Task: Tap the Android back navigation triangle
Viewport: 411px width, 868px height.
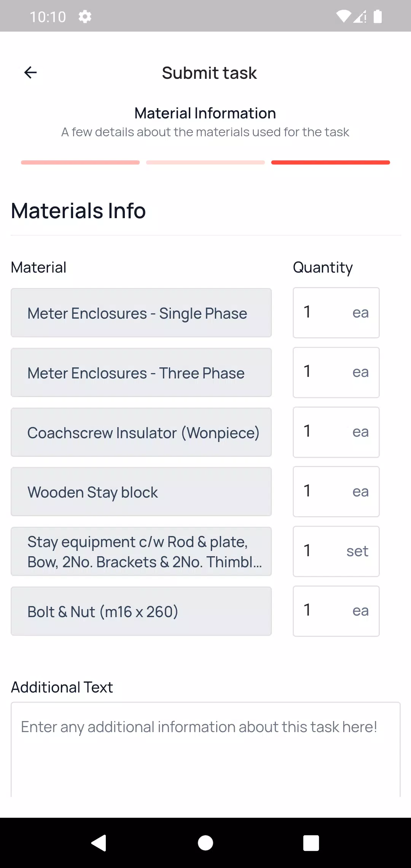Action: pos(99,843)
